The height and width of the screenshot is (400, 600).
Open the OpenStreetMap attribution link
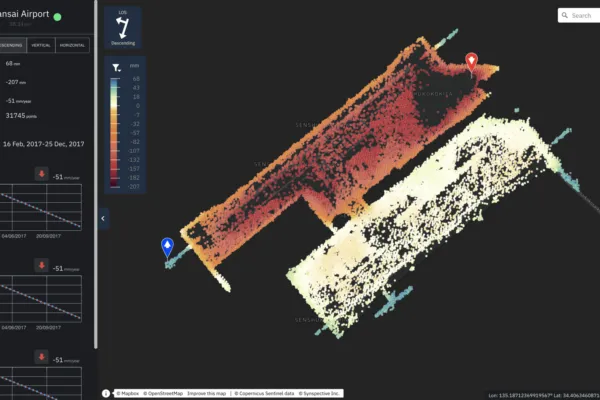click(167, 393)
